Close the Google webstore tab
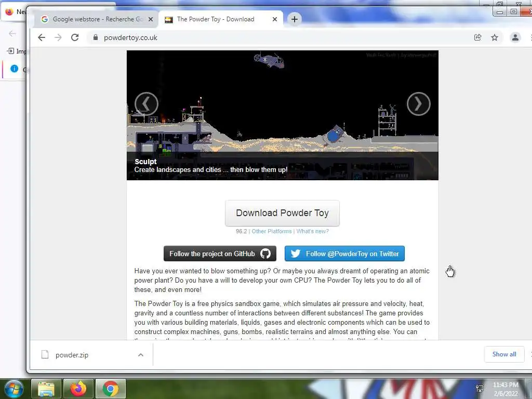 (x=151, y=19)
